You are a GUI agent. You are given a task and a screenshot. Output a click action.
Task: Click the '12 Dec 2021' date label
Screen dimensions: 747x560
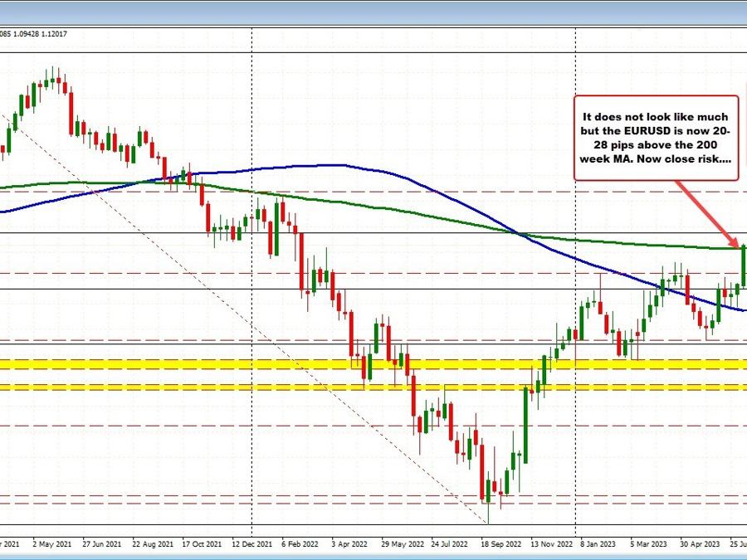click(252, 543)
